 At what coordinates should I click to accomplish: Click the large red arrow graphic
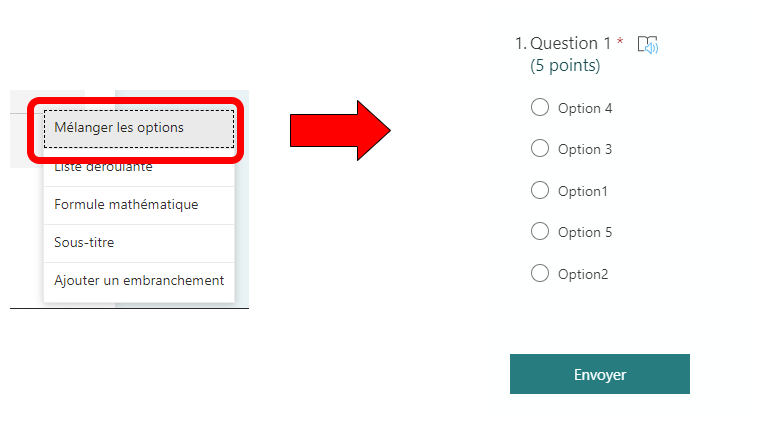click(x=339, y=129)
